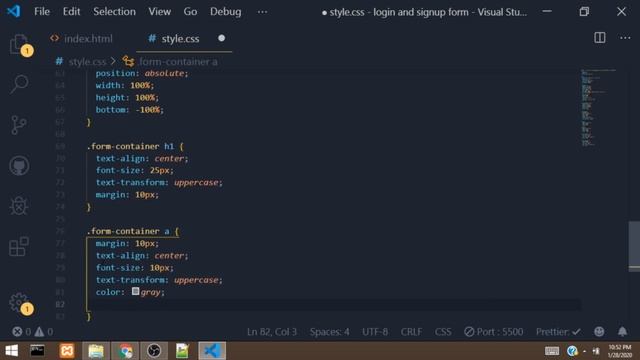The image size is (640, 360).
Task: Click the Visual Studio Code taskbar icon
Action: click(212, 351)
